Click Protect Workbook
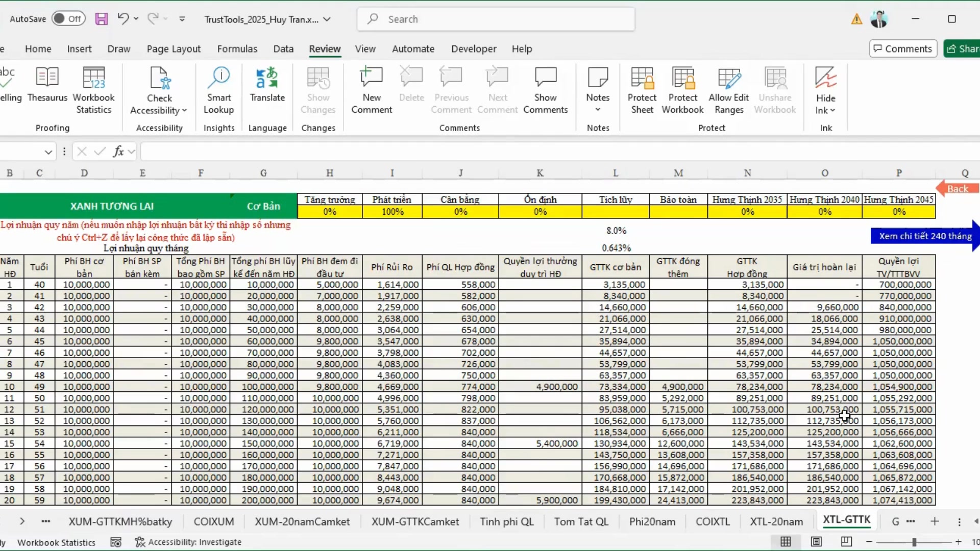The width and height of the screenshot is (980, 551). click(x=682, y=91)
